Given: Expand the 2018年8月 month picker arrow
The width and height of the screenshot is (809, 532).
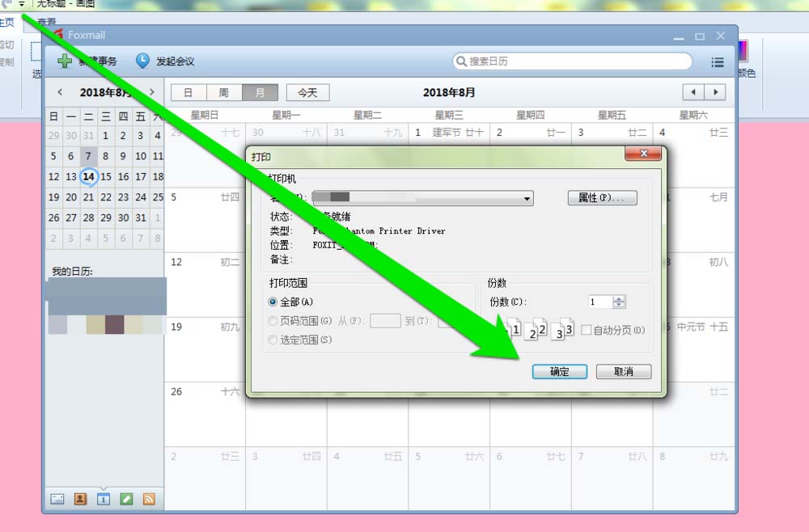Looking at the screenshot, I should [152, 92].
